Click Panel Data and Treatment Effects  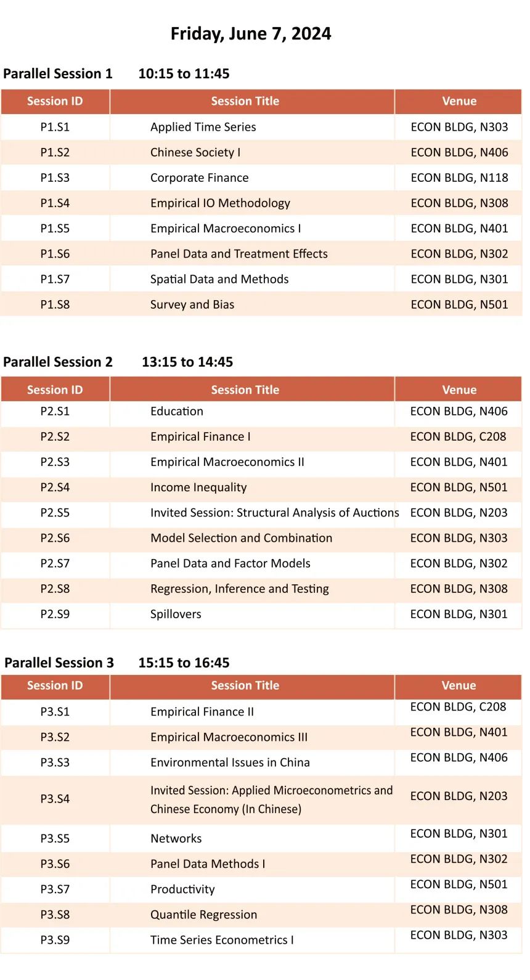tap(238, 253)
